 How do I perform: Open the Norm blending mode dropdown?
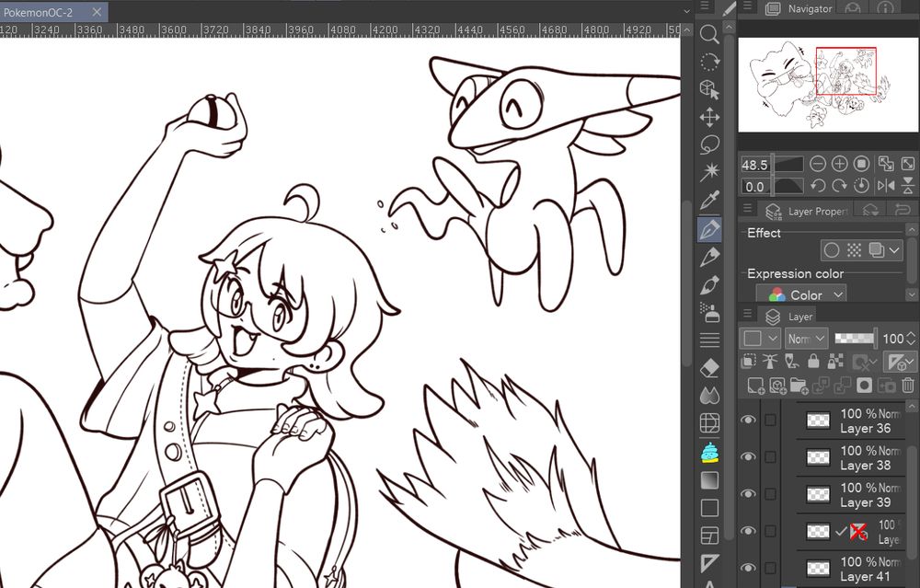point(806,339)
